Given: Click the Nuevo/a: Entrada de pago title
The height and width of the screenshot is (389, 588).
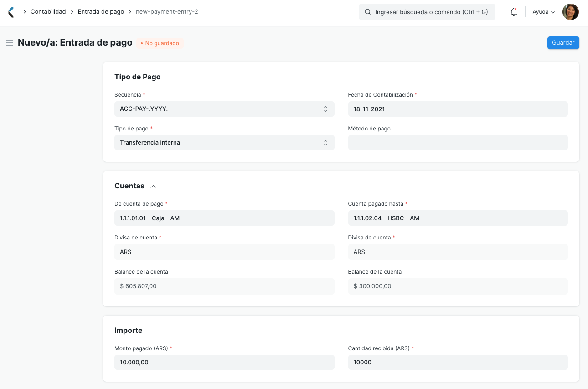Looking at the screenshot, I should click(x=75, y=43).
